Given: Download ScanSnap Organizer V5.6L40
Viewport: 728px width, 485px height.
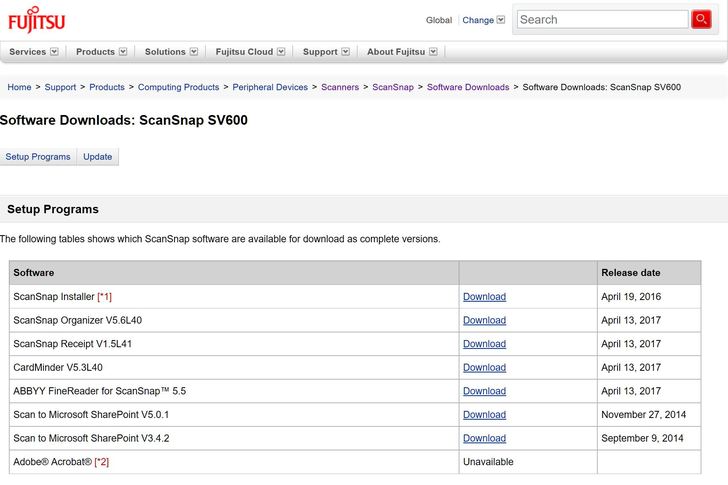Looking at the screenshot, I should (x=484, y=321).
